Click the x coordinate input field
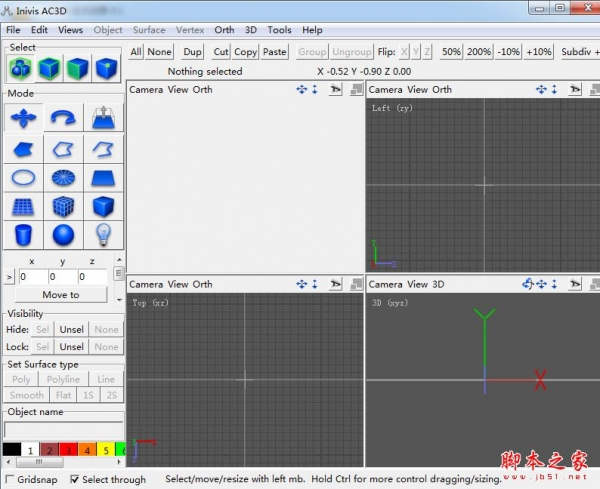Image resolution: width=600 pixels, height=489 pixels. coord(33,277)
